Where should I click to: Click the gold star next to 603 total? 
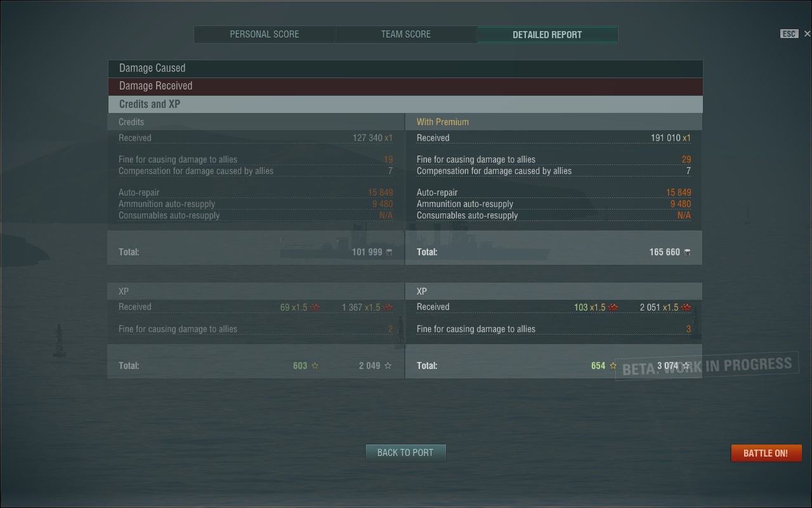(315, 366)
